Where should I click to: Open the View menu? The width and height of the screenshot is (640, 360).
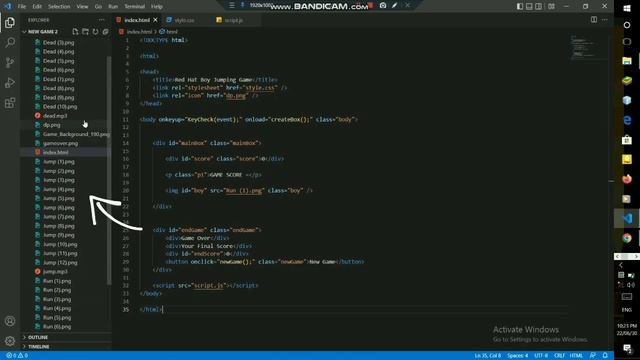click(82, 7)
